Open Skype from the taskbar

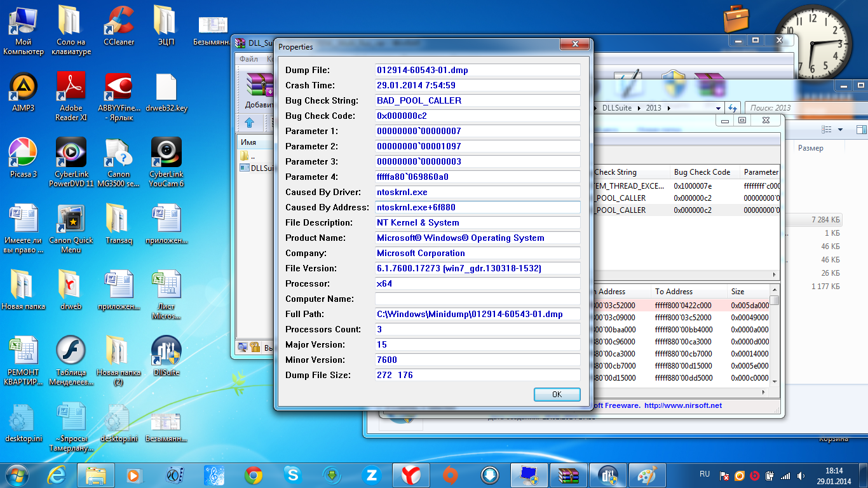coord(292,475)
